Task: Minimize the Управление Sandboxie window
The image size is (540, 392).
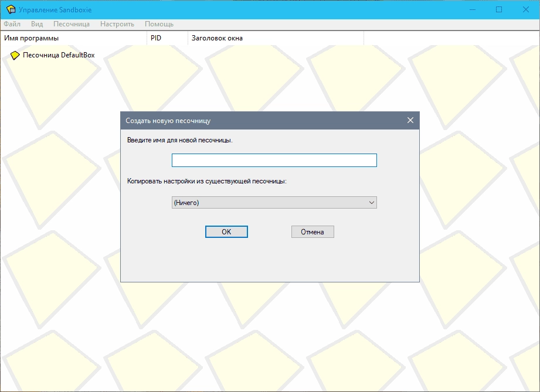Action: [473, 9]
